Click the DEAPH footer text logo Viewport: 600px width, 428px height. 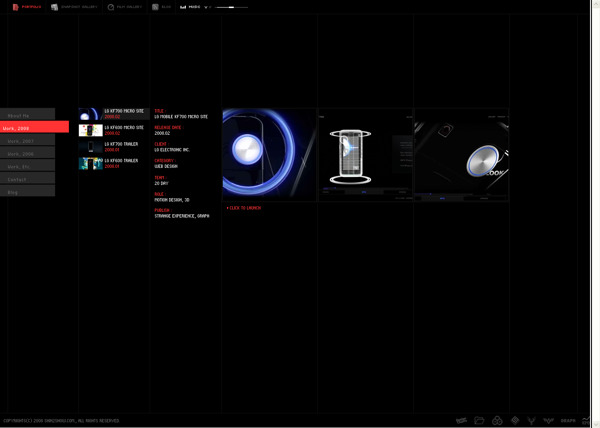point(568,421)
